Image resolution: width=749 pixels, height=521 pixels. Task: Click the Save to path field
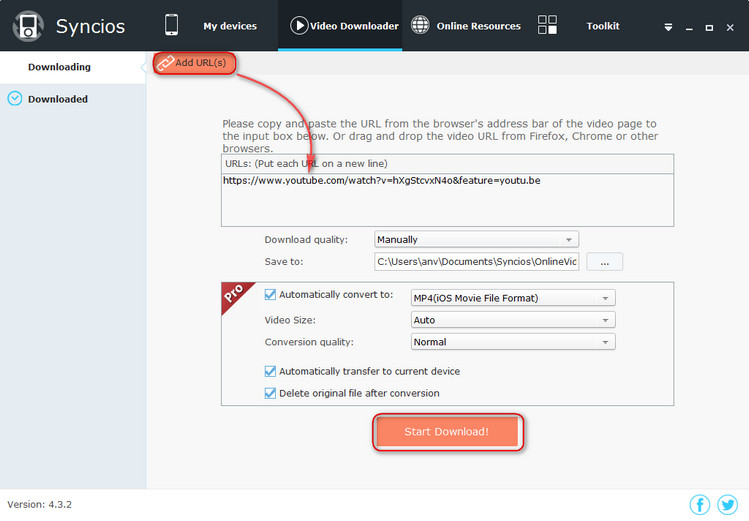tap(476, 262)
